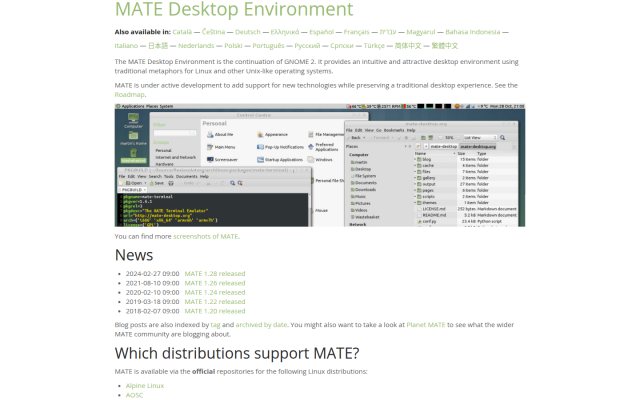Click the date 2020-02-10 09:00
Image resolution: width=640 pixels, height=400 pixels.
[152, 292]
